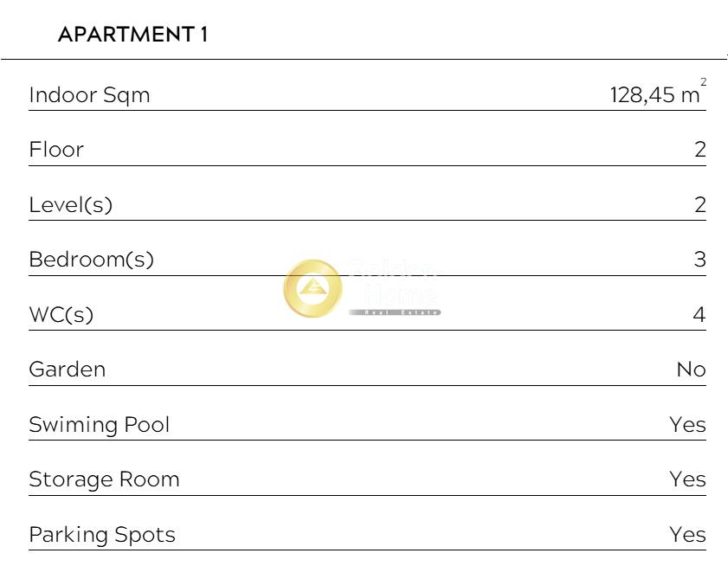The image size is (728, 579).
Task: Click the WC(s) label
Action: tap(61, 315)
